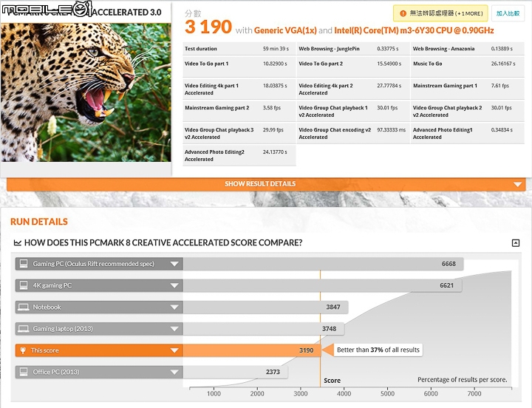Click Video Group Chat playback 3 label
Viewport: 532px width, 408px height.
pos(219,133)
